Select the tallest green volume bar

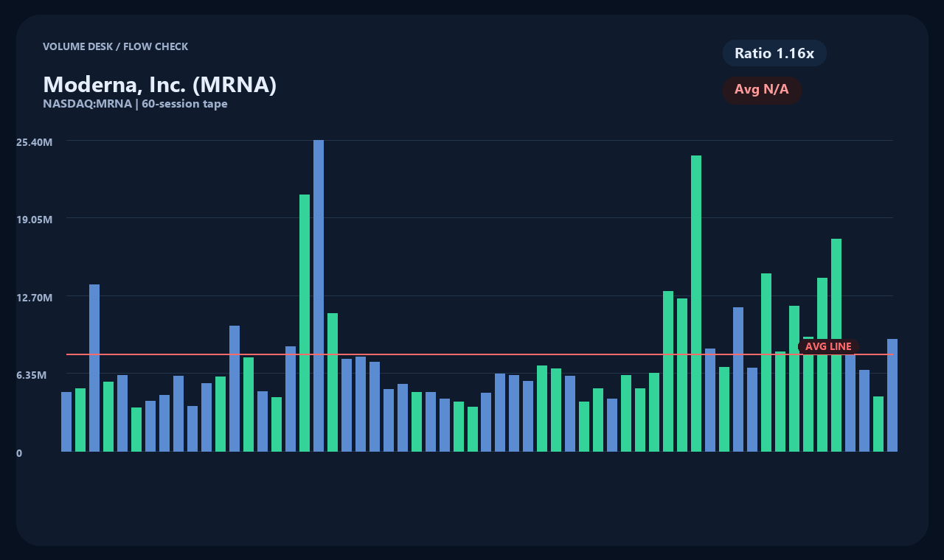696,304
